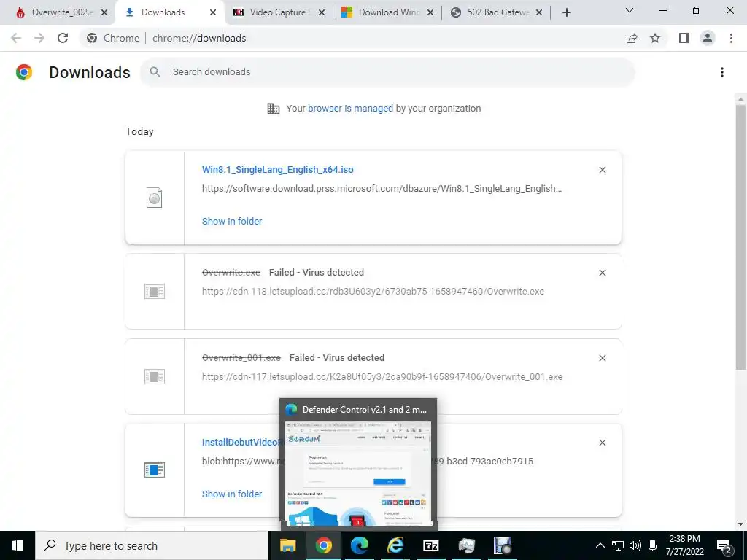Viewport: 747px width, 560px height.
Task: Open a new browser tab
Action: coord(566,12)
